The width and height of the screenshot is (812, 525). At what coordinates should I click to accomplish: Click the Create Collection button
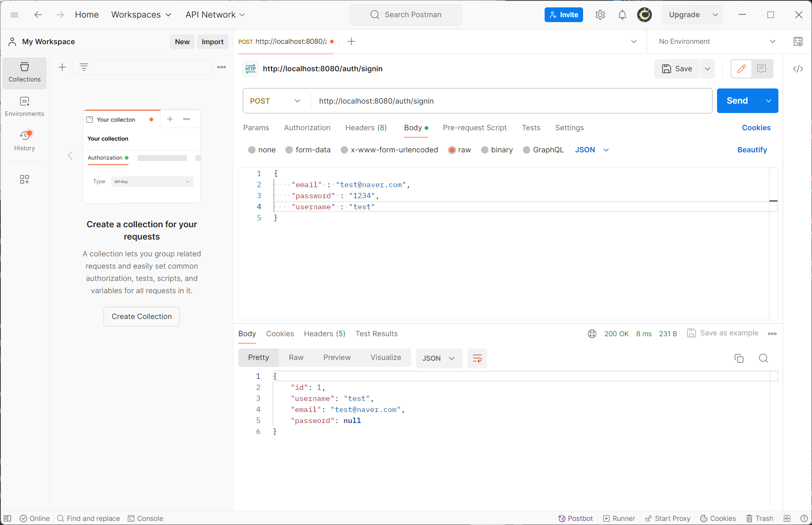[x=142, y=317]
